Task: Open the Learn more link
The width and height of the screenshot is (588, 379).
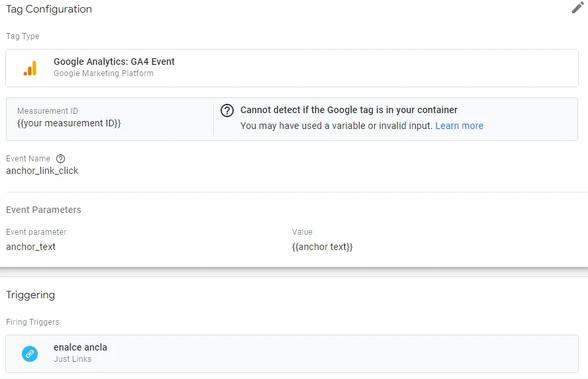Action: 459,126
